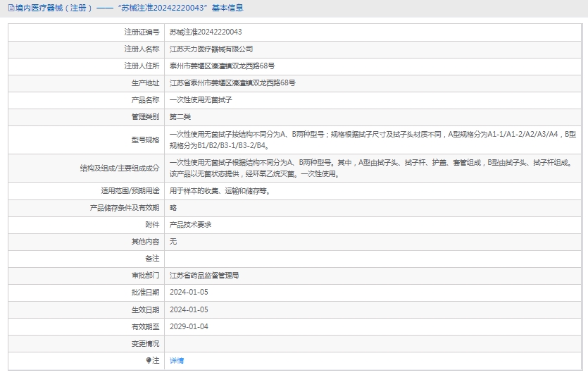The width and height of the screenshot is (588, 375).
Task: Select product name 一次性使用无菌拭子
Action: coord(201,100)
